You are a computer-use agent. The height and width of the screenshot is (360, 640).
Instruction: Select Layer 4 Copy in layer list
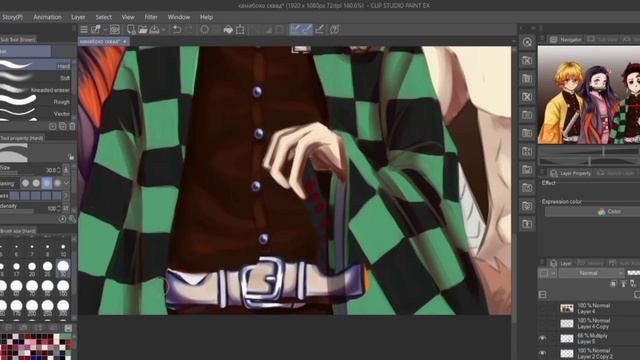click(x=593, y=323)
